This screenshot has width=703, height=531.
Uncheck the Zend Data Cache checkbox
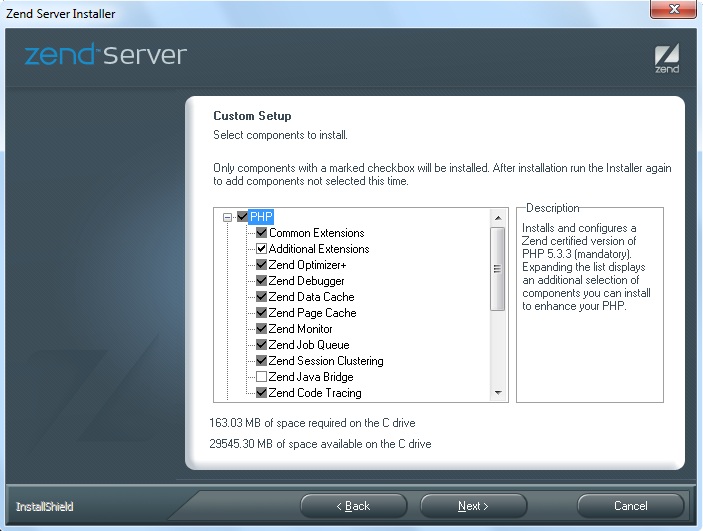tap(261, 297)
